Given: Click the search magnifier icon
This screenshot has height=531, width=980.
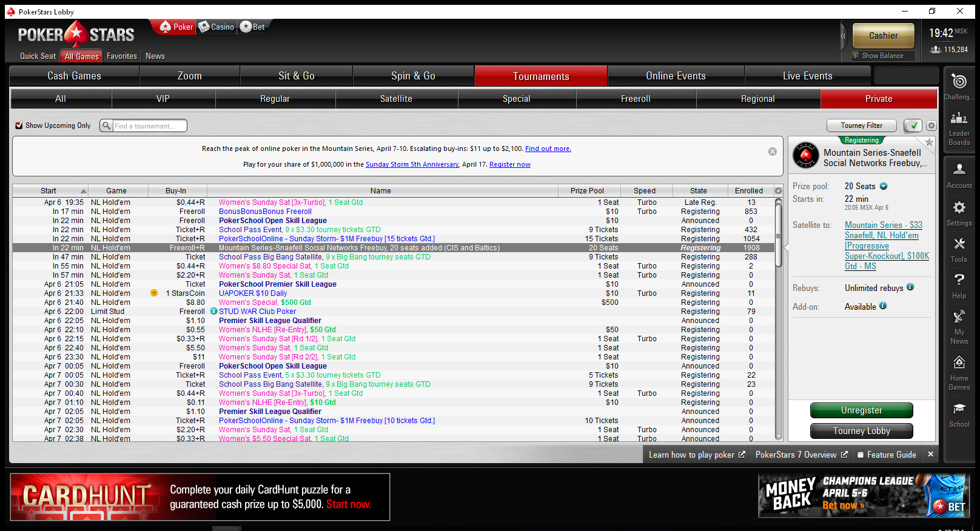Looking at the screenshot, I should click(106, 125).
